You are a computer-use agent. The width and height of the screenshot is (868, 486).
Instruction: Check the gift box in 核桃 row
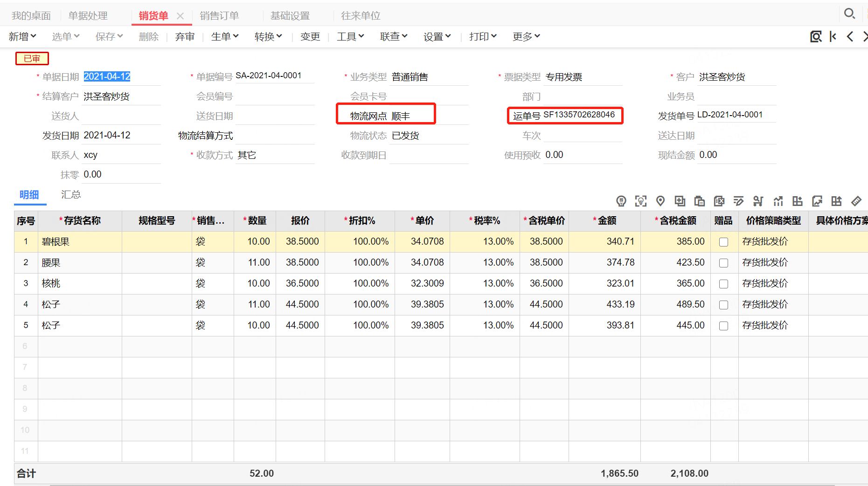pyautogui.click(x=723, y=284)
